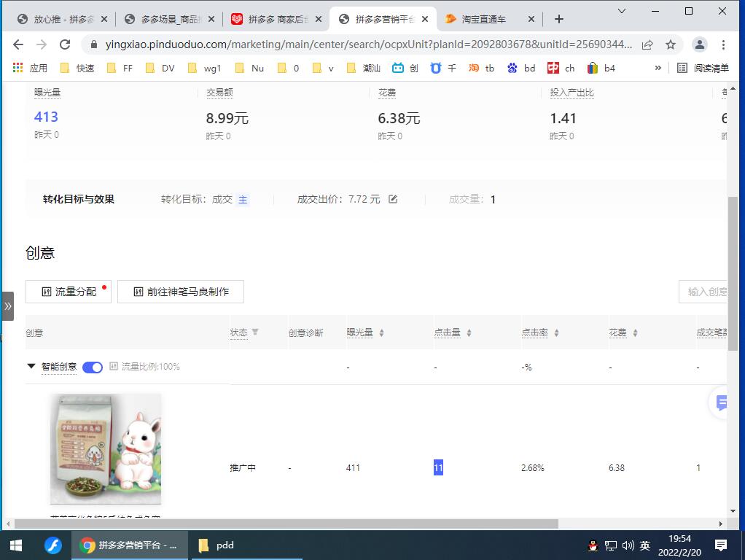The image size is (745, 560).
Task: Open the share page icon in address bar
Action: click(x=647, y=44)
